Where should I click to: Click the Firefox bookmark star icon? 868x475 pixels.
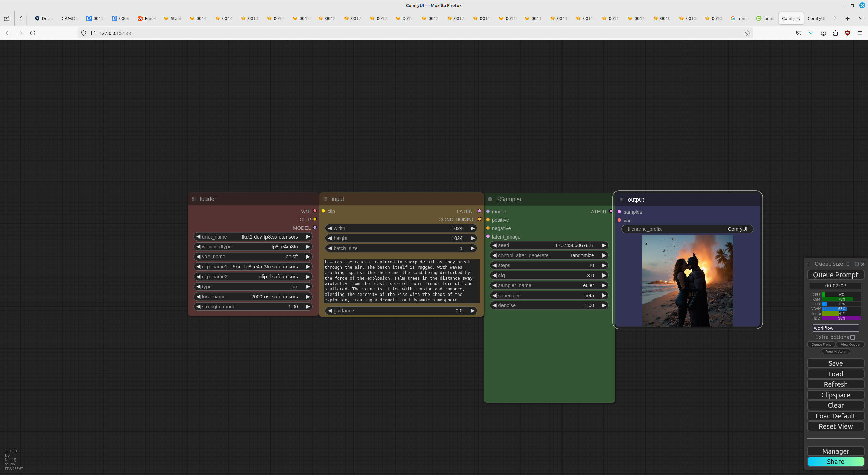coord(747,33)
